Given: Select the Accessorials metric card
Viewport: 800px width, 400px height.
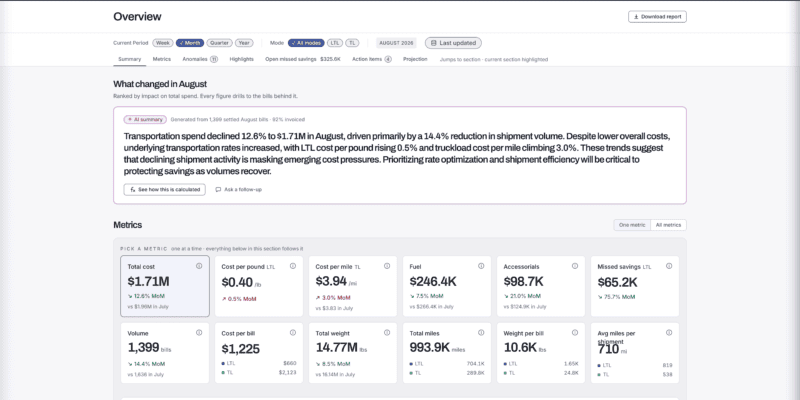Looking at the screenshot, I should (x=541, y=286).
